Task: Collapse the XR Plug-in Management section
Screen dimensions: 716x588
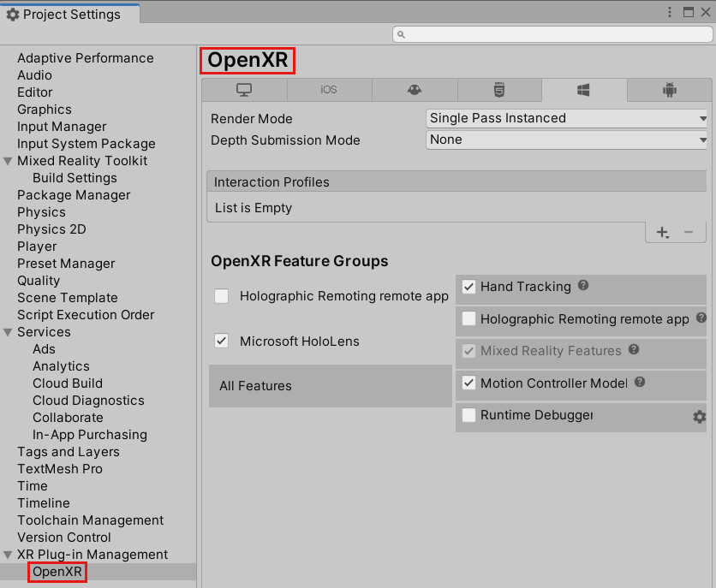Action: pyautogui.click(x=8, y=555)
